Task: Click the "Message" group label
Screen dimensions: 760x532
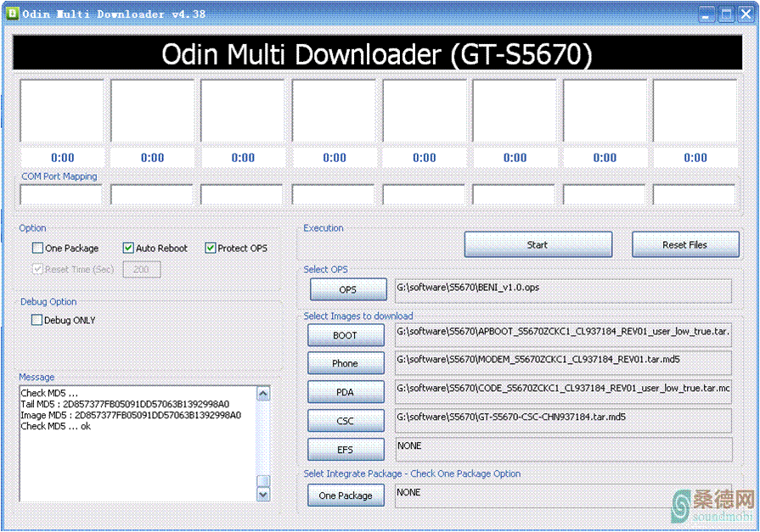Action: coord(37,377)
